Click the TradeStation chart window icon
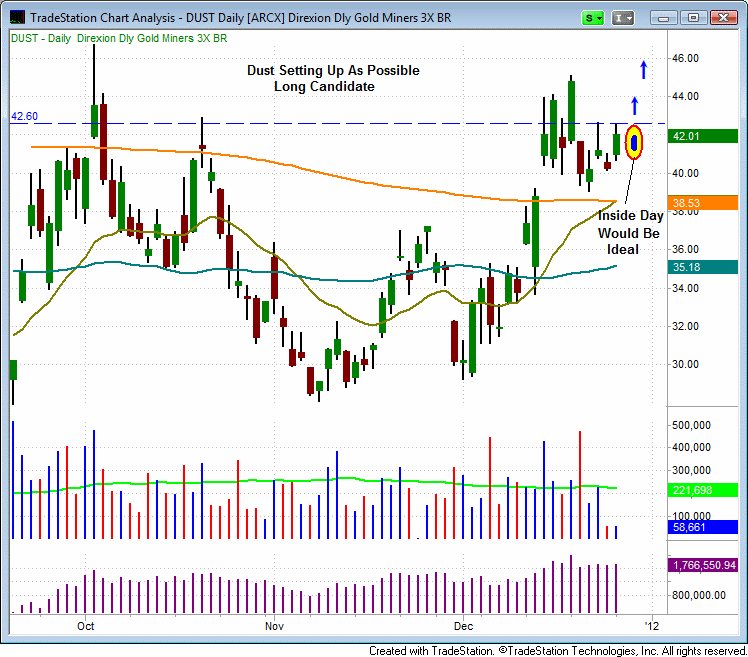The image size is (748, 657). pos(17,18)
